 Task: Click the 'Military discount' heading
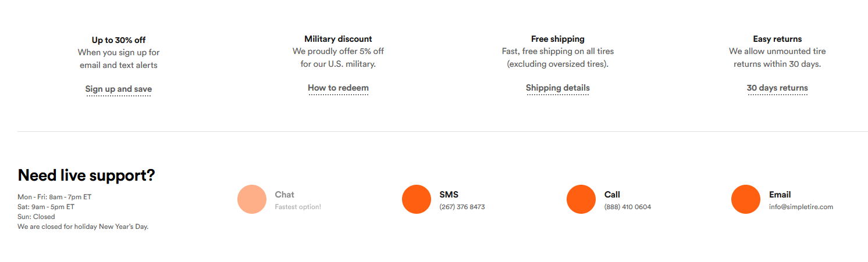tap(338, 39)
